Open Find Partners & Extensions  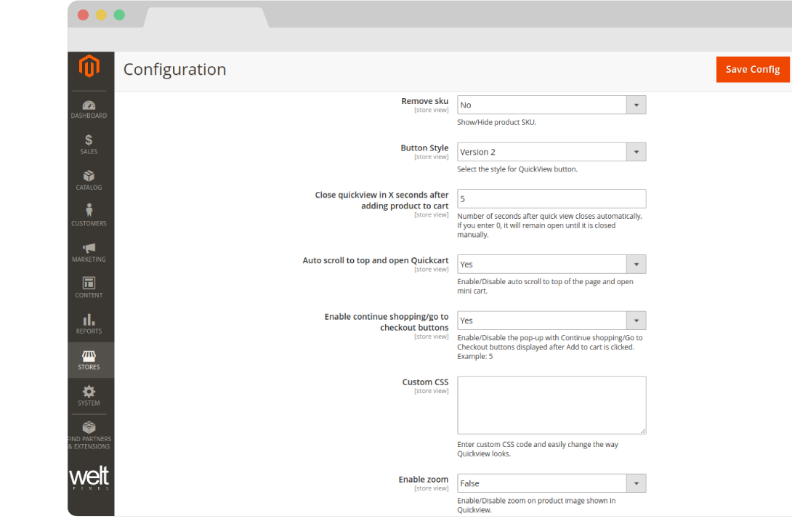(89, 435)
